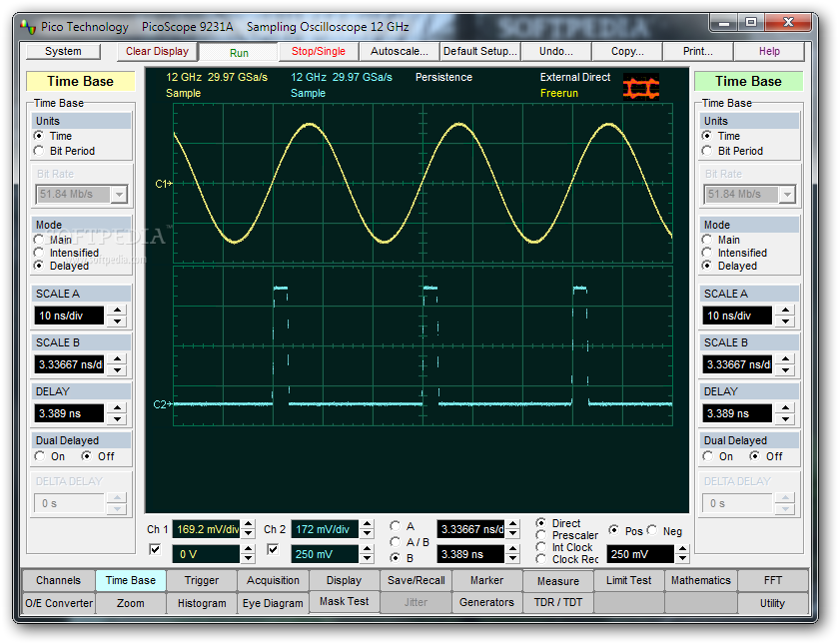Click Clear Display button

click(x=158, y=51)
